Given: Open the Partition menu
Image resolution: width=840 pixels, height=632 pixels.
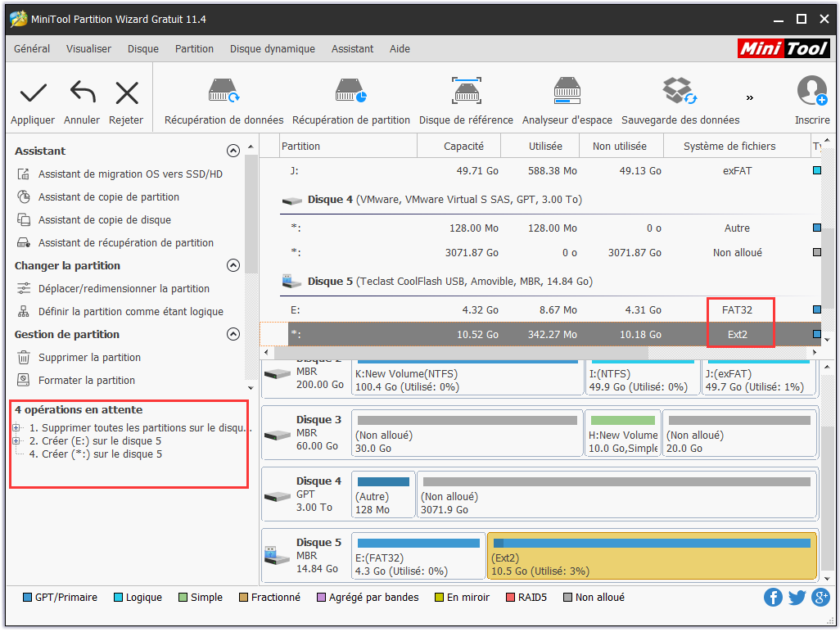Looking at the screenshot, I should tap(195, 49).
